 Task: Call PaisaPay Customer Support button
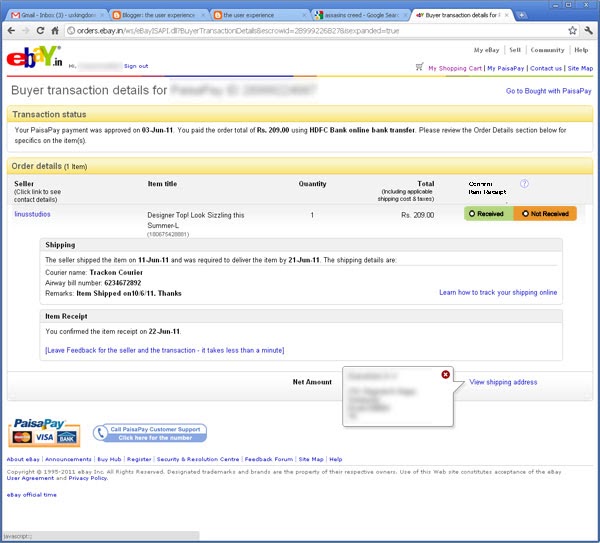[x=150, y=433]
